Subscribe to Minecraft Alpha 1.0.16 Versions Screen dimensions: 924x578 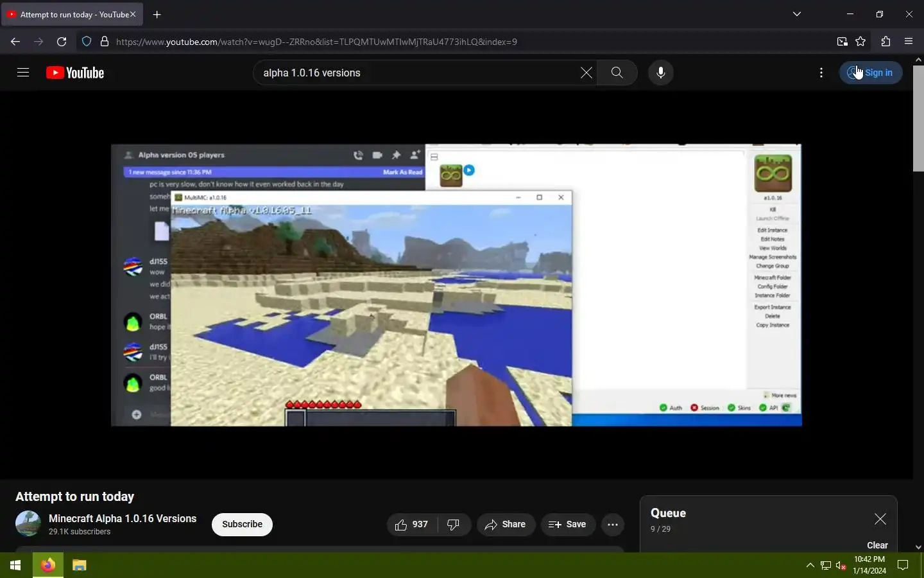pyautogui.click(x=242, y=525)
